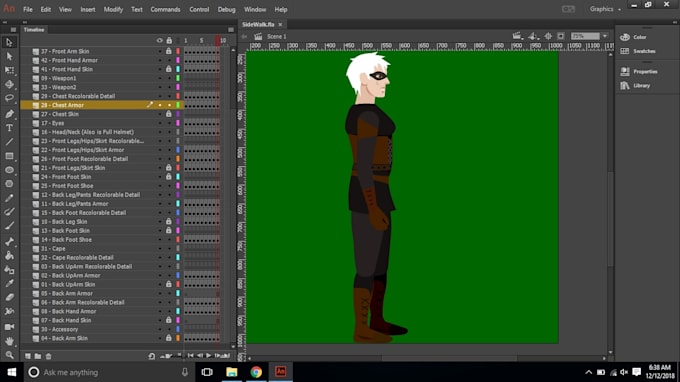Unlock the 24 - Front Foot Skin layer

point(169,176)
